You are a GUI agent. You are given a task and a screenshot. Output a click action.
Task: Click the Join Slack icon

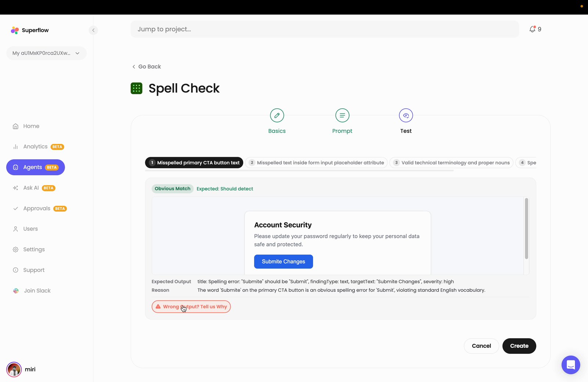[16, 291]
